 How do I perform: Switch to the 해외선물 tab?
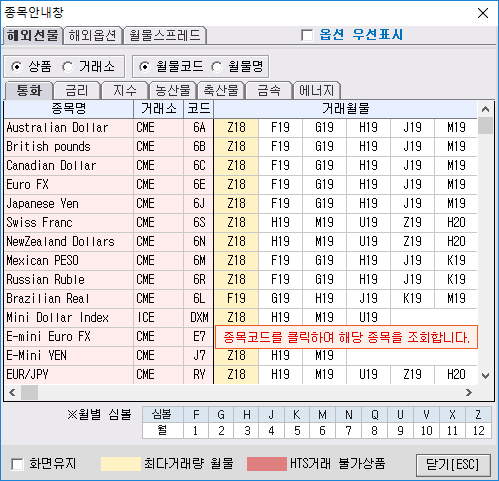pos(33,35)
